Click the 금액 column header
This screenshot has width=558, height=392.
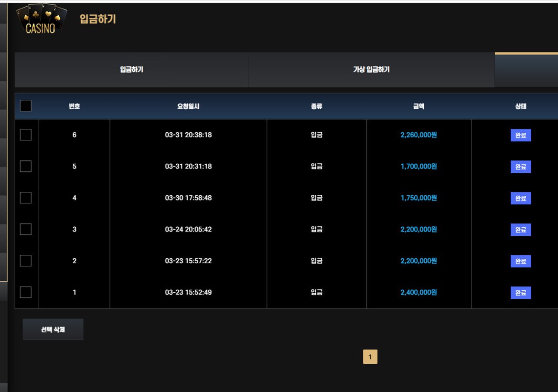pyautogui.click(x=418, y=106)
